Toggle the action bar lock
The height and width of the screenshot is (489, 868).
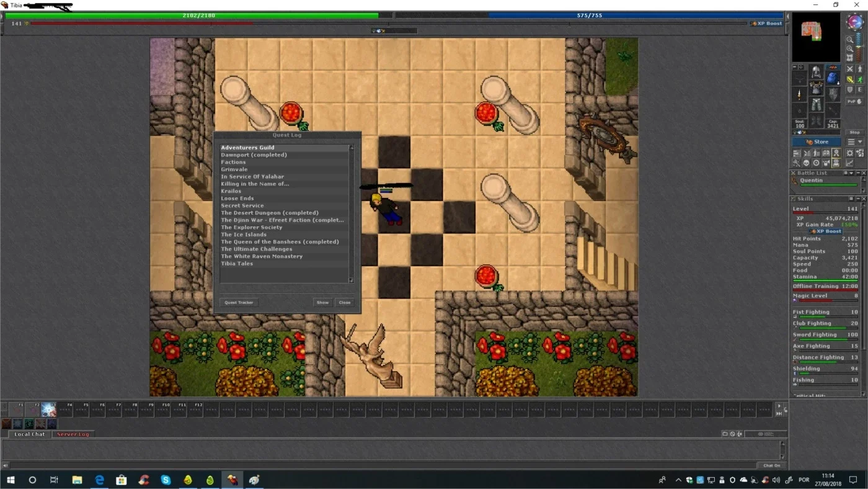coord(786,410)
